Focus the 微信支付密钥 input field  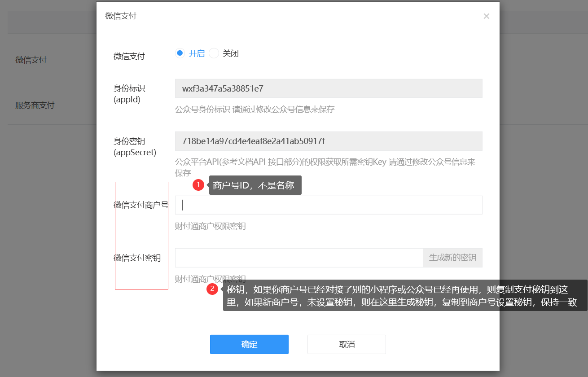click(x=299, y=258)
